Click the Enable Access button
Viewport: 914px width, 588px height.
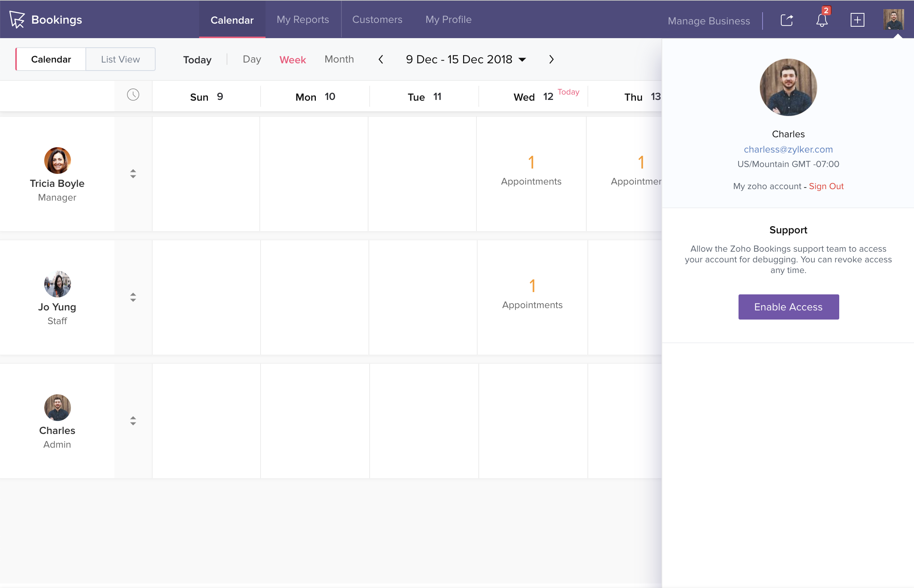click(x=788, y=307)
